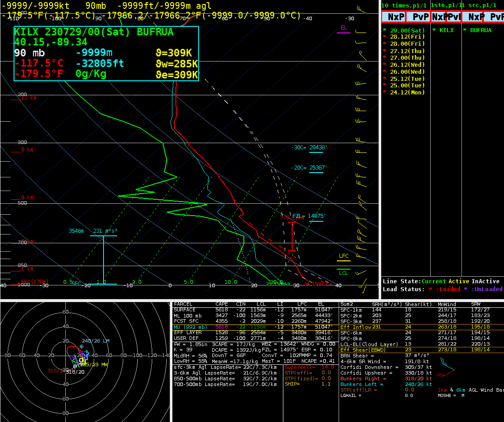Select the 28.00(Fri) sounding time
The height and width of the screenshot is (422, 504).
coord(407,44)
